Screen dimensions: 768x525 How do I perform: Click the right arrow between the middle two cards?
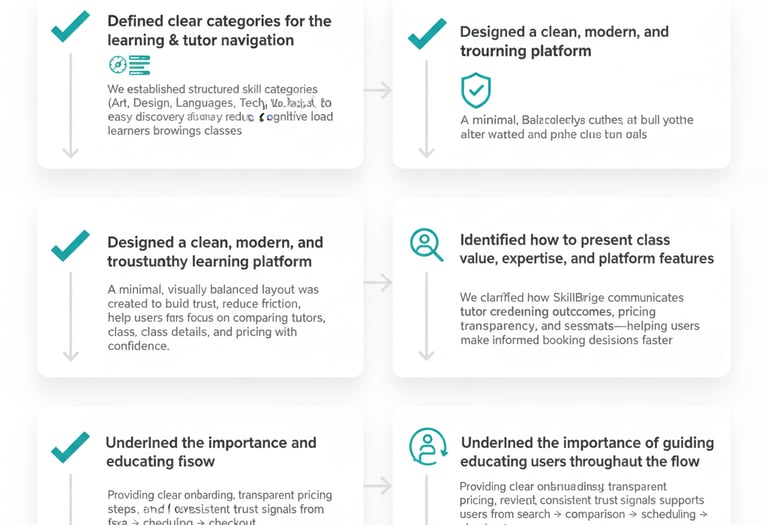(x=377, y=283)
